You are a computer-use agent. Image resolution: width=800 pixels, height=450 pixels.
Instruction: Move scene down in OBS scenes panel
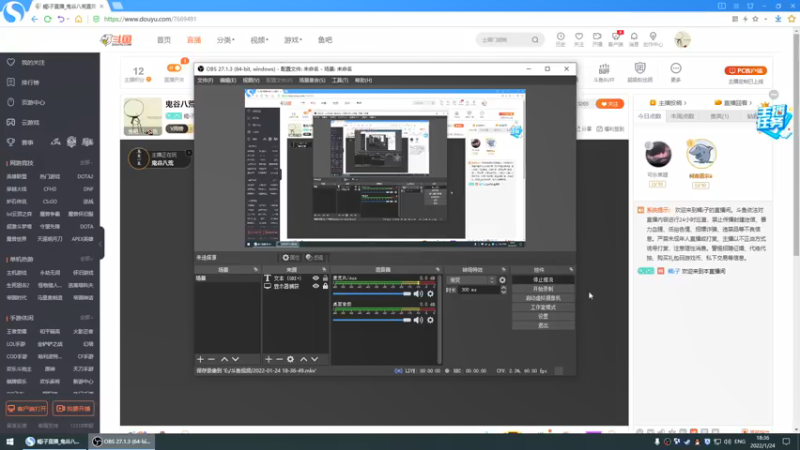(235, 359)
